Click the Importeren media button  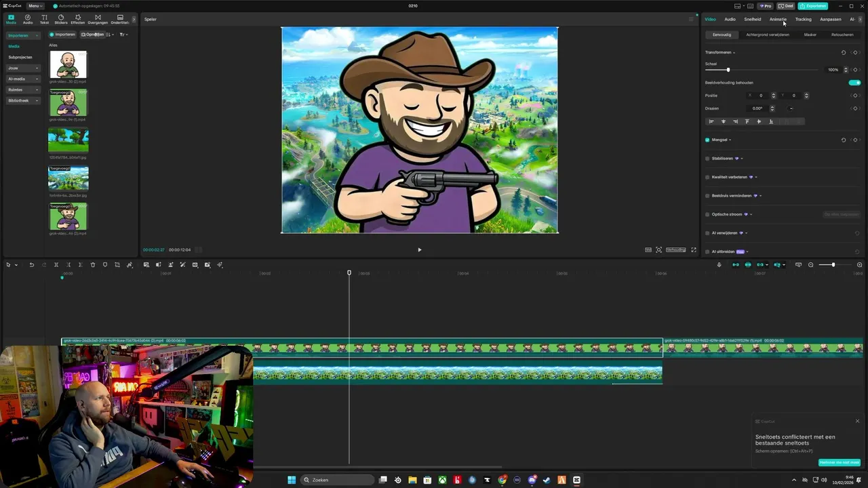point(62,35)
